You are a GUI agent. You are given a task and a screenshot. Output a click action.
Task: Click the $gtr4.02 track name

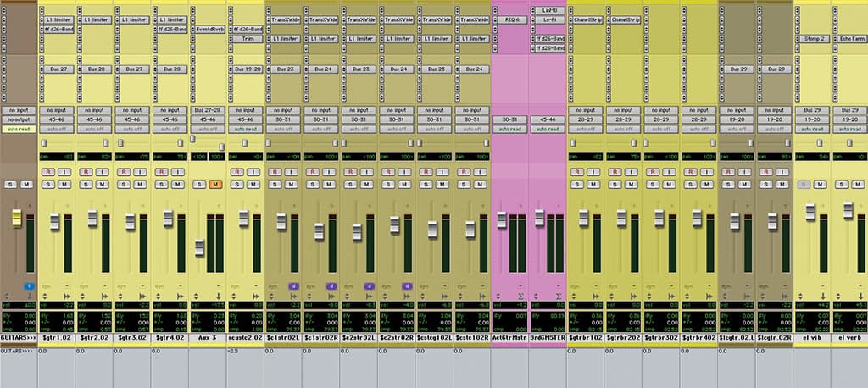click(x=170, y=337)
